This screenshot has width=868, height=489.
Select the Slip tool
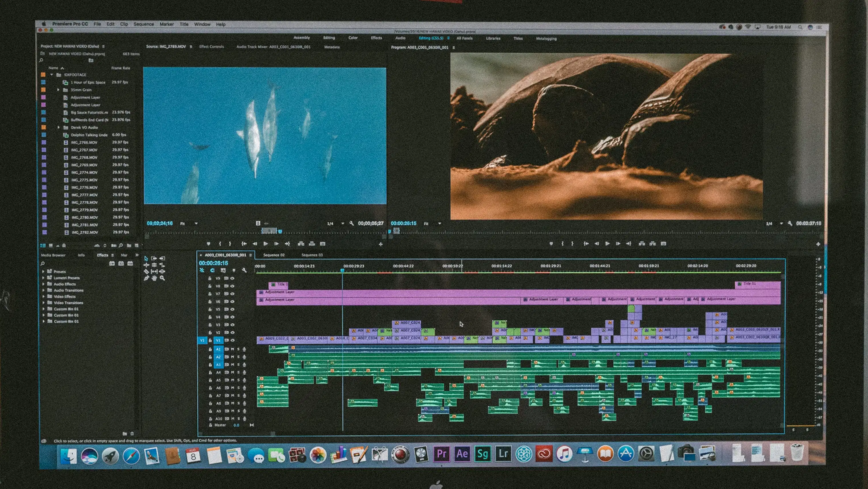[154, 271]
